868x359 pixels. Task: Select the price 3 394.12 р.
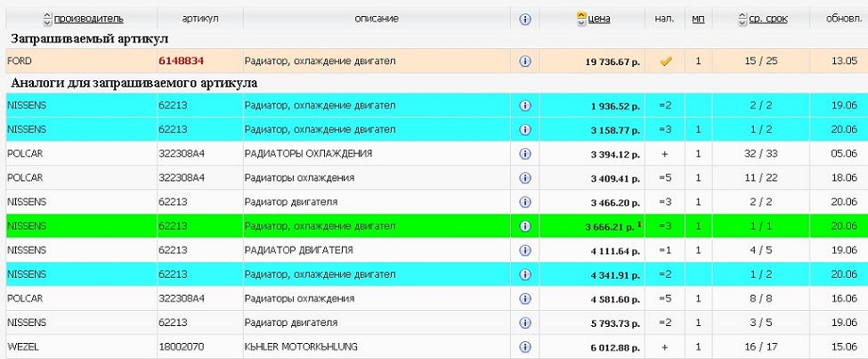(x=615, y=155)
